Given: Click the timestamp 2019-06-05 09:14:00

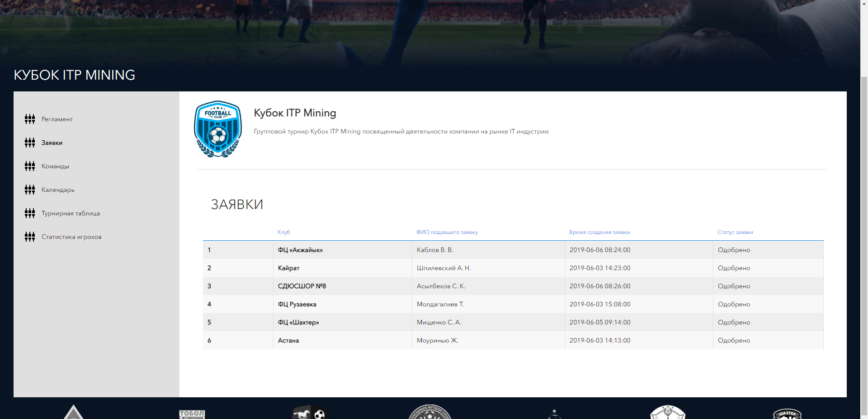Looking at the screenshot, I should [x=600, y=322].
